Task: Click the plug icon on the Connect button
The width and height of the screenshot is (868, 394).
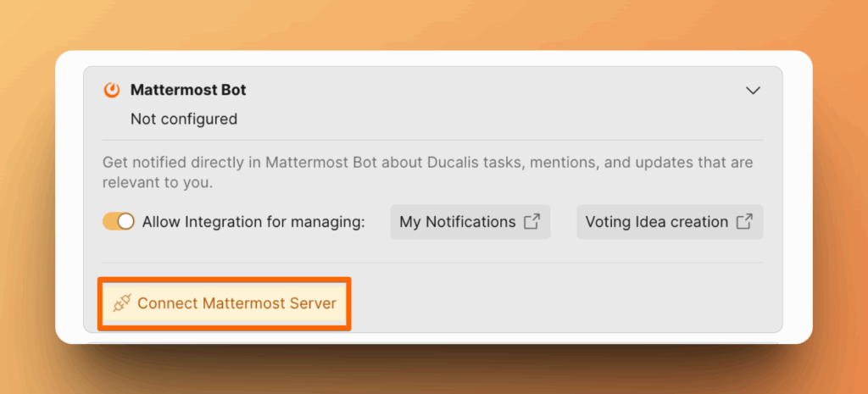Action: 120,303
